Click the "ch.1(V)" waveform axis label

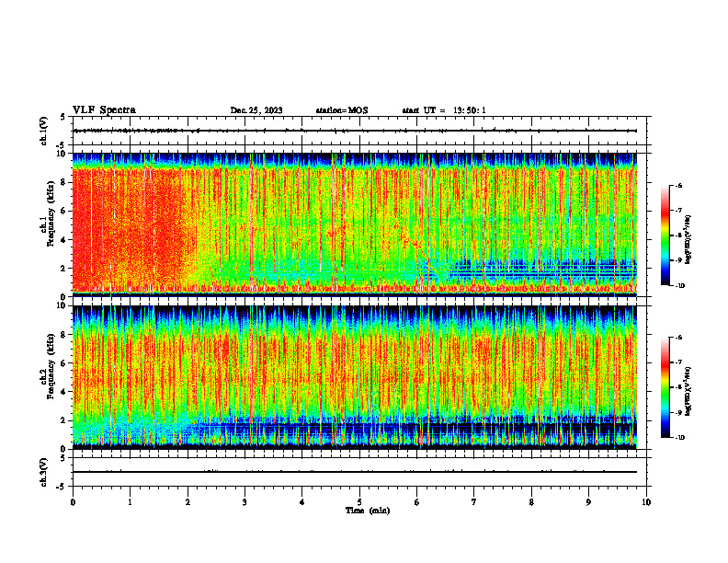pyautogui.click(x=44, y=131)
